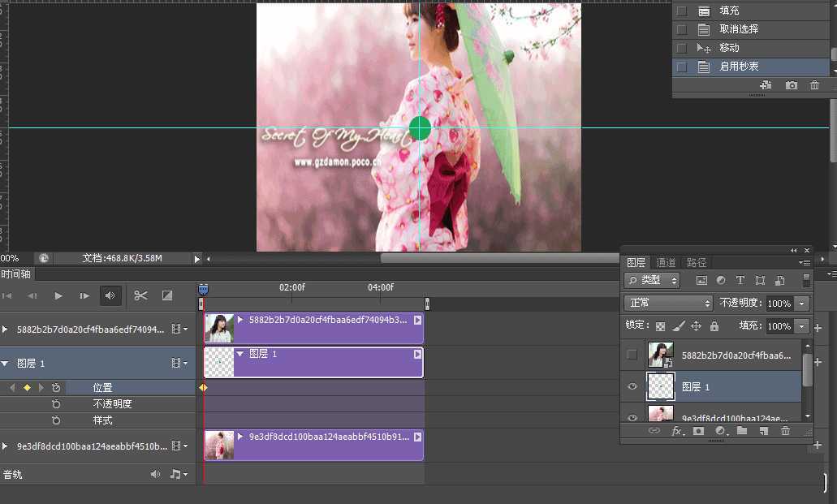Click the blue playhead marker on the time ruler

tap(204, 290)
